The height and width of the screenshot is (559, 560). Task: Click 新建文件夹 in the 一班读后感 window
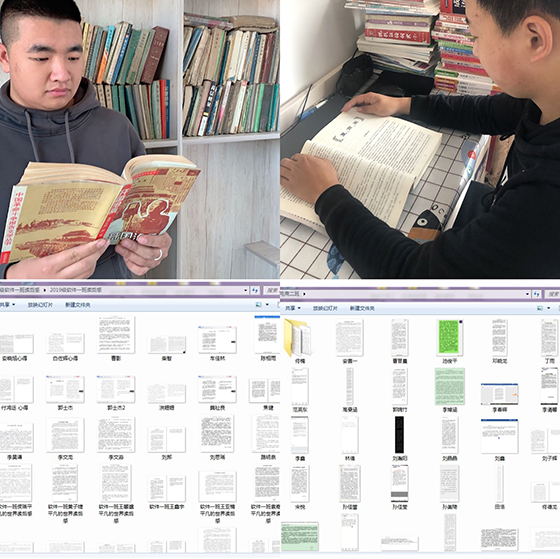78,305
